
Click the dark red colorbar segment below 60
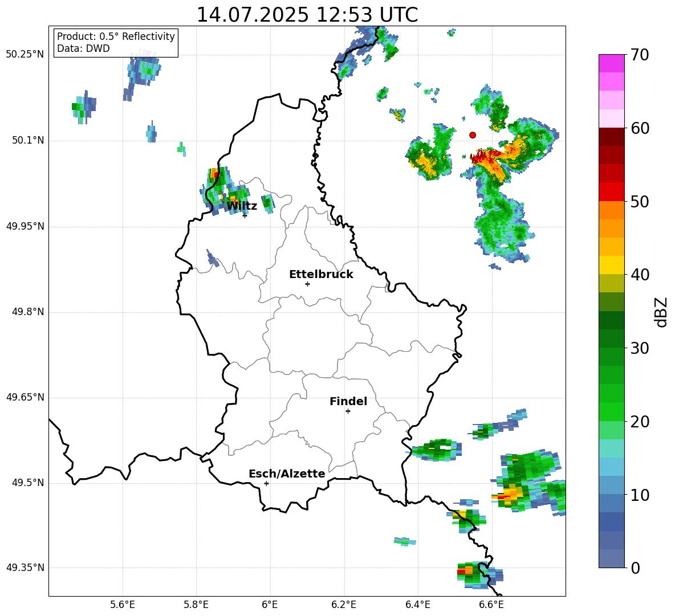coord(611,136)
